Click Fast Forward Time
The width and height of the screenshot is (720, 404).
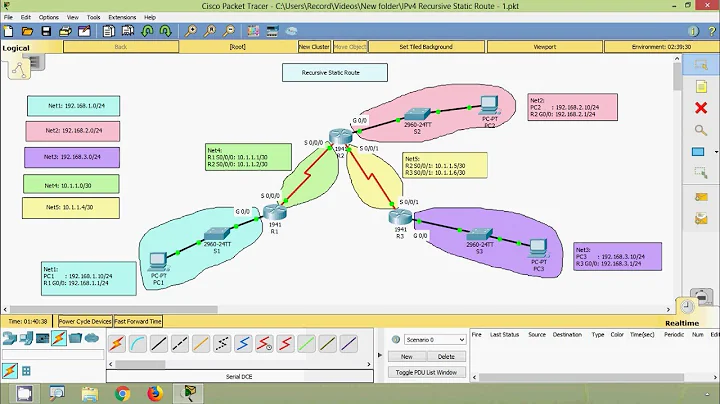coord(138,321)
